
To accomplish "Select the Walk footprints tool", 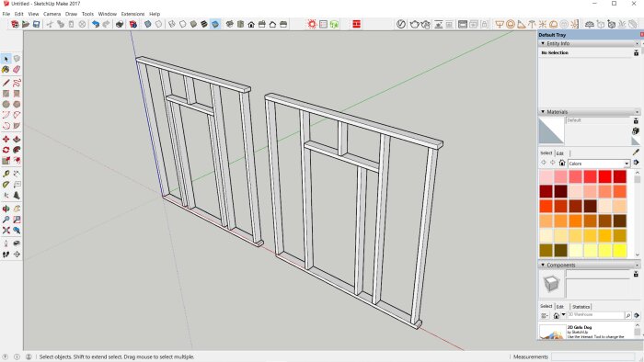I will click(6, 255).
